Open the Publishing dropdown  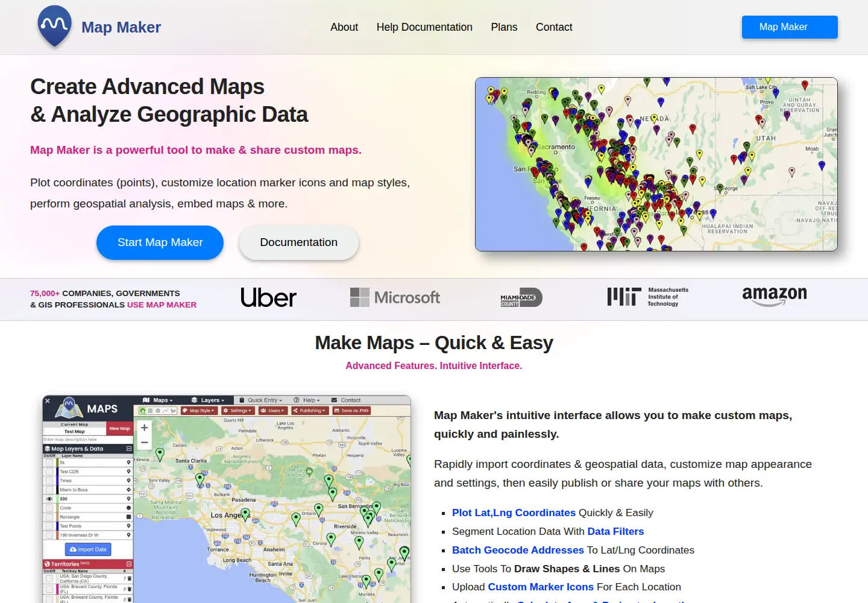pyautogui.click(x=309, y=411)
